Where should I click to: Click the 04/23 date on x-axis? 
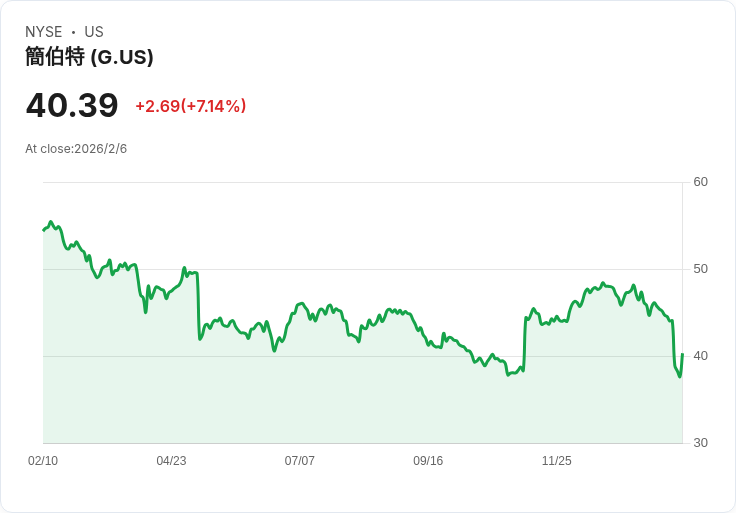[x=171, y=461]
